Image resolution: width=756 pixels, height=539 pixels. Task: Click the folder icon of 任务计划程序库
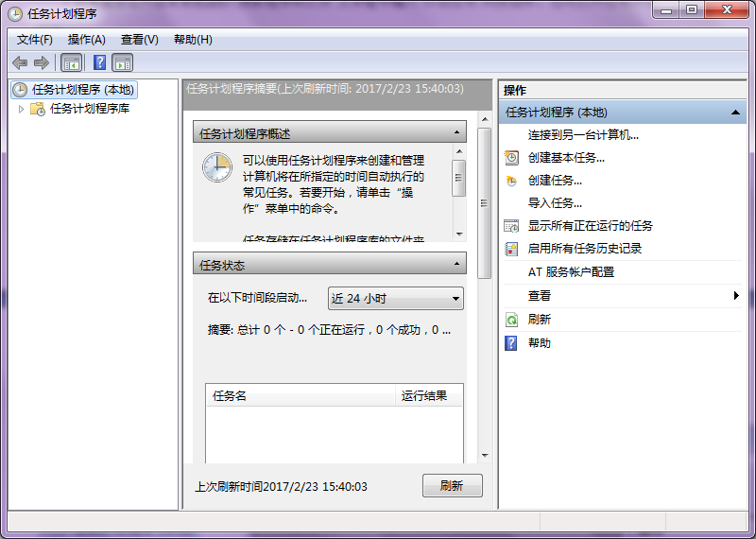tap(38, 109)
